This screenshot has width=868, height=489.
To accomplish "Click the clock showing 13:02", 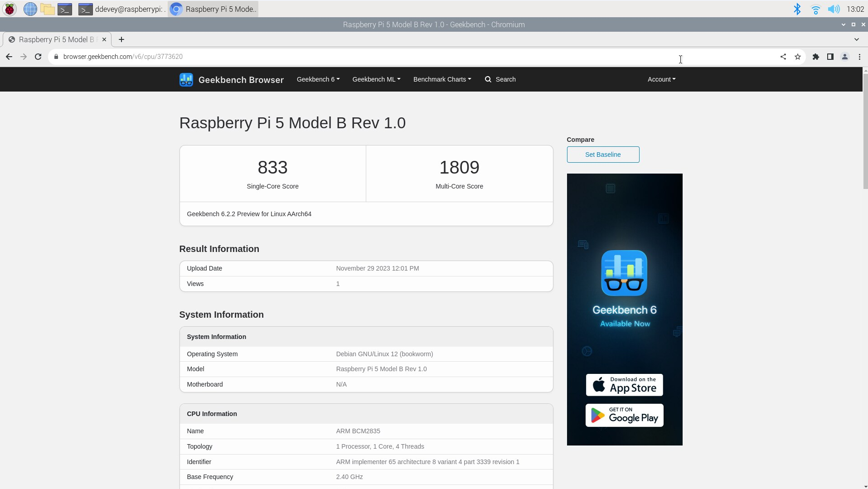I will click(855, 9).
